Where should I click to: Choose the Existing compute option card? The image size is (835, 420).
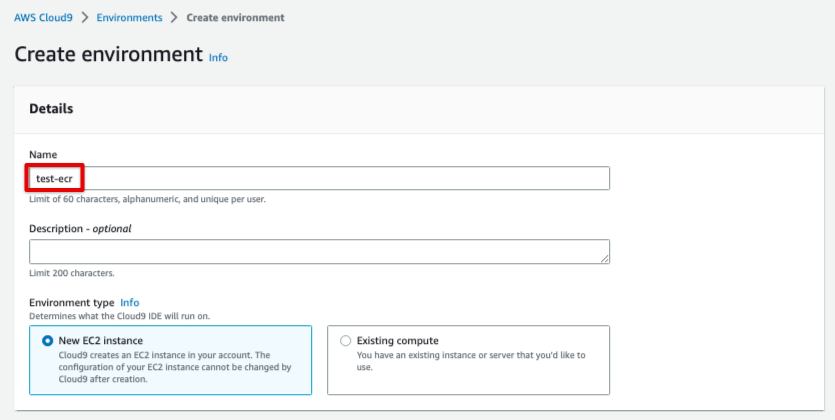click(x=469, y=360)
